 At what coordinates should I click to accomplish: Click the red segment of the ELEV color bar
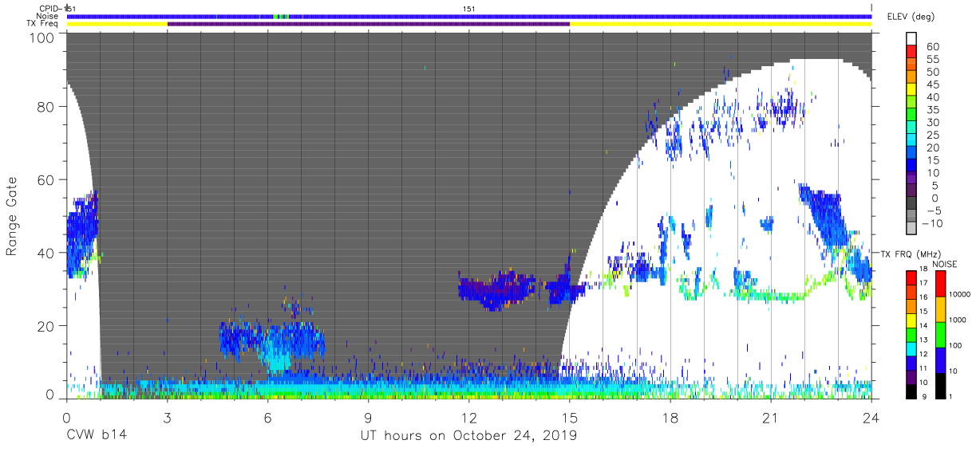tap(911, 51)
